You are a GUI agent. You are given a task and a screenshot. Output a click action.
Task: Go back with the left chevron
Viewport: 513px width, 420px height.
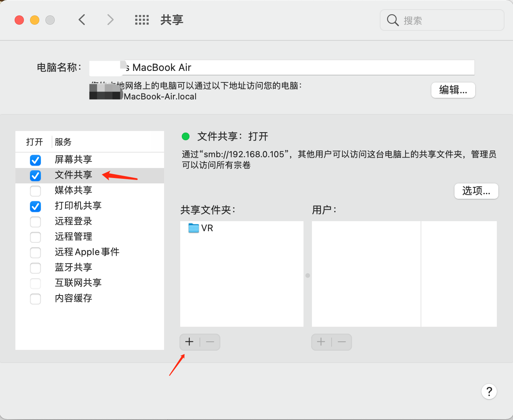(82, 20)
